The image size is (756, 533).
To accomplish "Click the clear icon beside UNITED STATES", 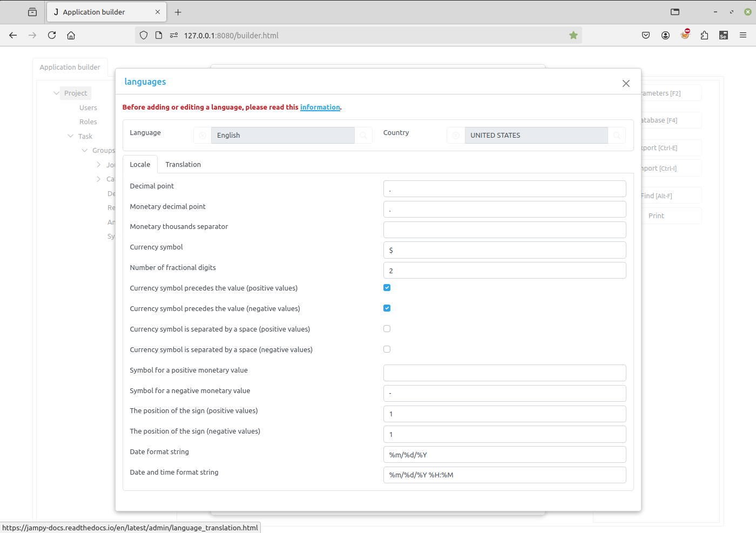I will click(456, 136).
